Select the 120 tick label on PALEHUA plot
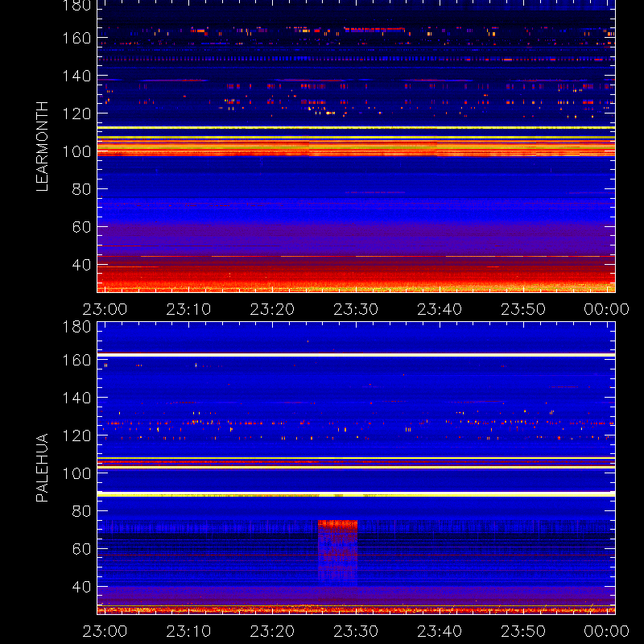 click(76, 436)
